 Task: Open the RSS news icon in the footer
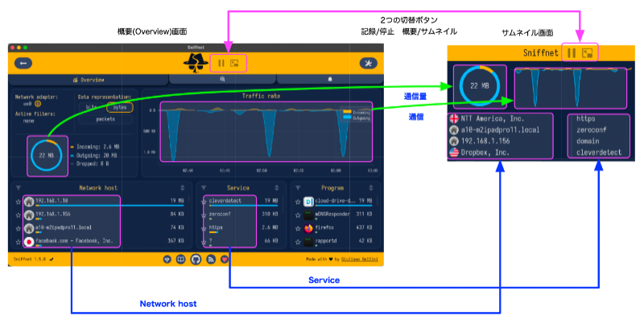pos(211,260)
